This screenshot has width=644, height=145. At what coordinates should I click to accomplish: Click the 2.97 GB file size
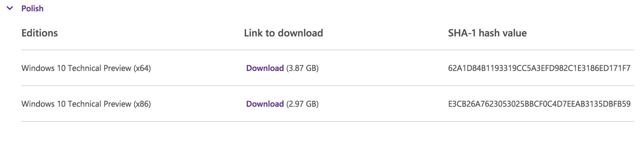(x=303, y=104)
